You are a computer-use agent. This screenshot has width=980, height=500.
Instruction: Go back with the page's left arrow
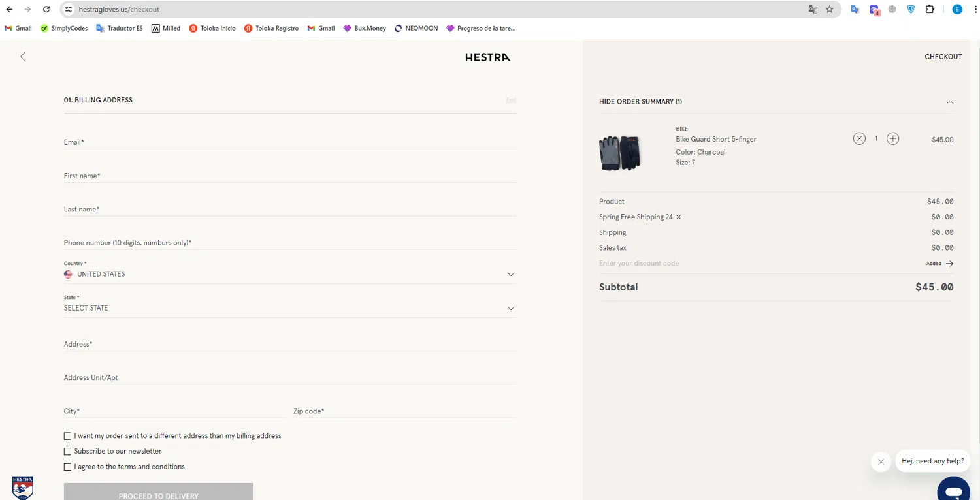[x=23, y=57]
